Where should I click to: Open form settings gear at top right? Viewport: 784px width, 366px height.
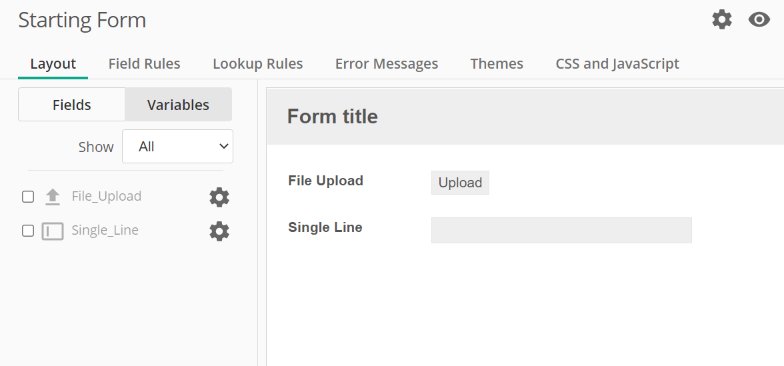(722, 20)
